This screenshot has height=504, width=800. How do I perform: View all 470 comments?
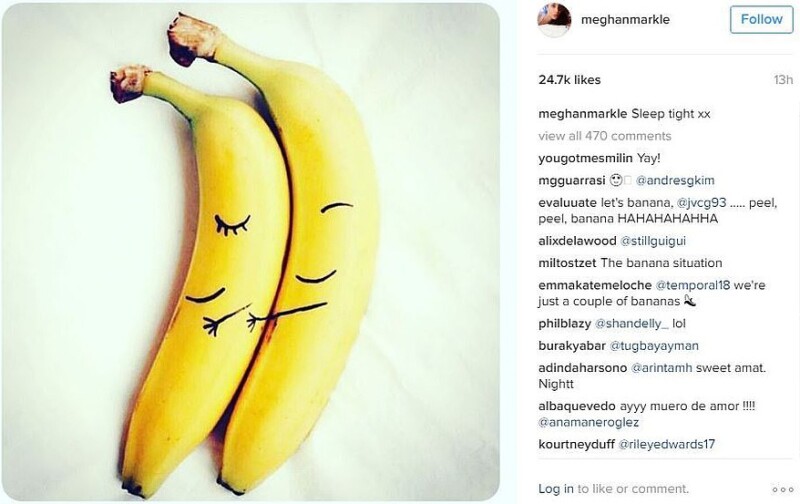(x=605, y=136)
